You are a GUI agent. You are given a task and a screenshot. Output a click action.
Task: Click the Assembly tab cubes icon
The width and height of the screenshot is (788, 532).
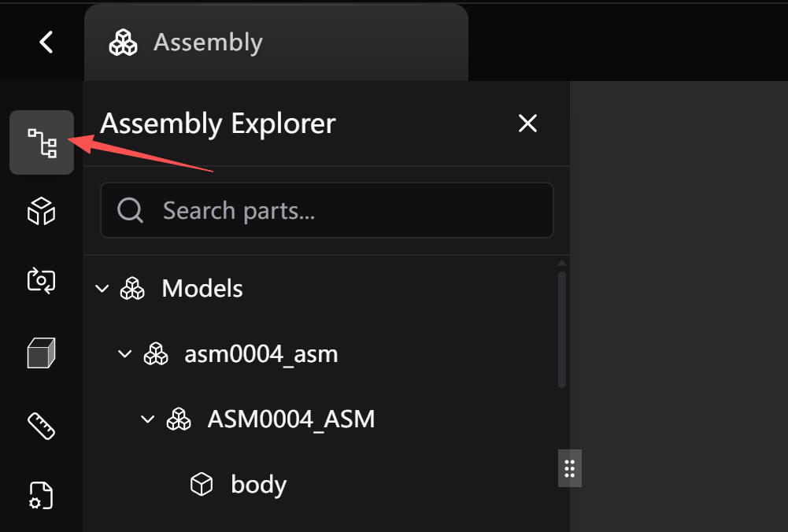123,42
